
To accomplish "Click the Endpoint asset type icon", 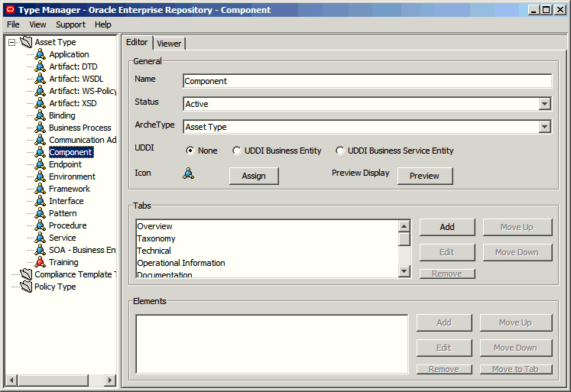I will (x=40, y=164).
